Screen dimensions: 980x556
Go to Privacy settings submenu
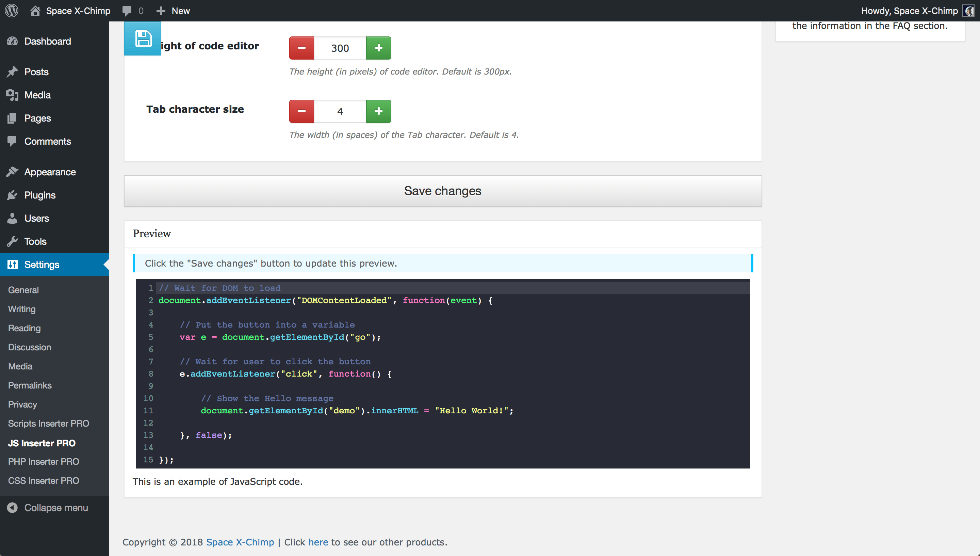[22, 404]
